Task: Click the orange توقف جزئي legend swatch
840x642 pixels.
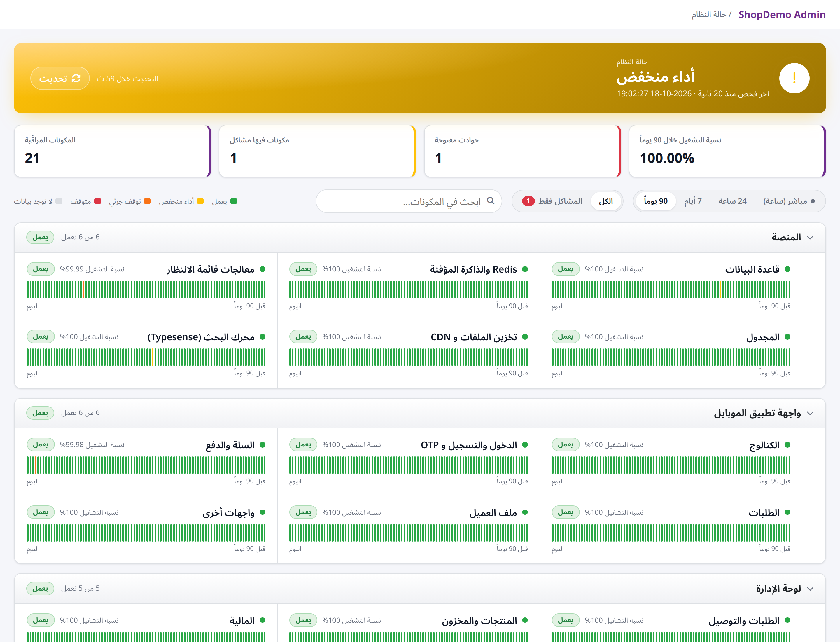Action: (x=147, y=201)
